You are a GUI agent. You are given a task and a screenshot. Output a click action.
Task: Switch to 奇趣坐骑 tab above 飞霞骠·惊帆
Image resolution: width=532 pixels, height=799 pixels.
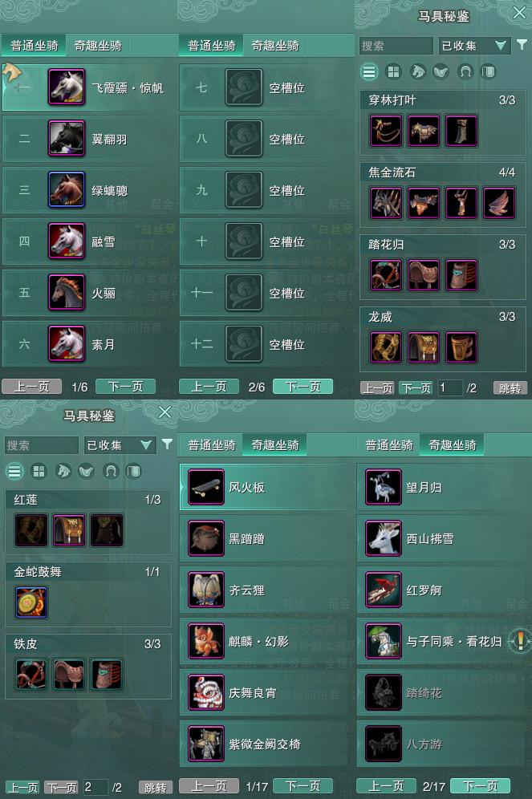point(97,46)
